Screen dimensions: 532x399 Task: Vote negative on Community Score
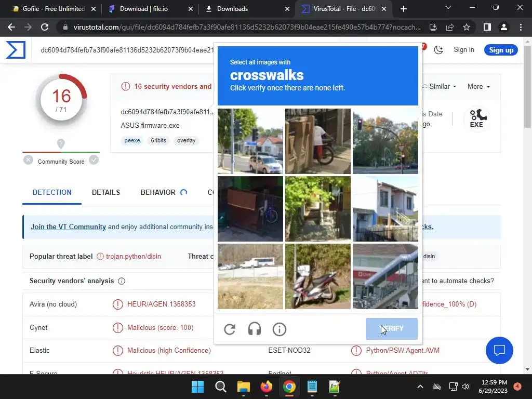tap(28, 159)
